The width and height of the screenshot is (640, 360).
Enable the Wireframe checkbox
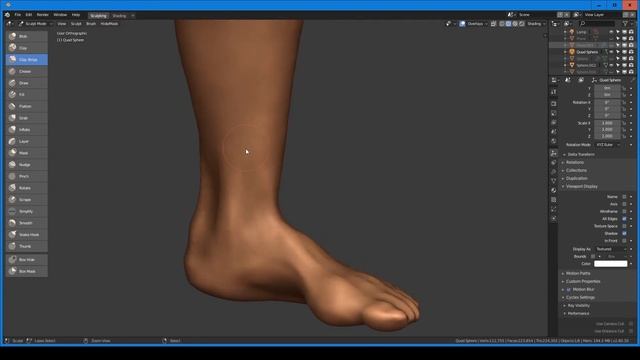[624, 211]
